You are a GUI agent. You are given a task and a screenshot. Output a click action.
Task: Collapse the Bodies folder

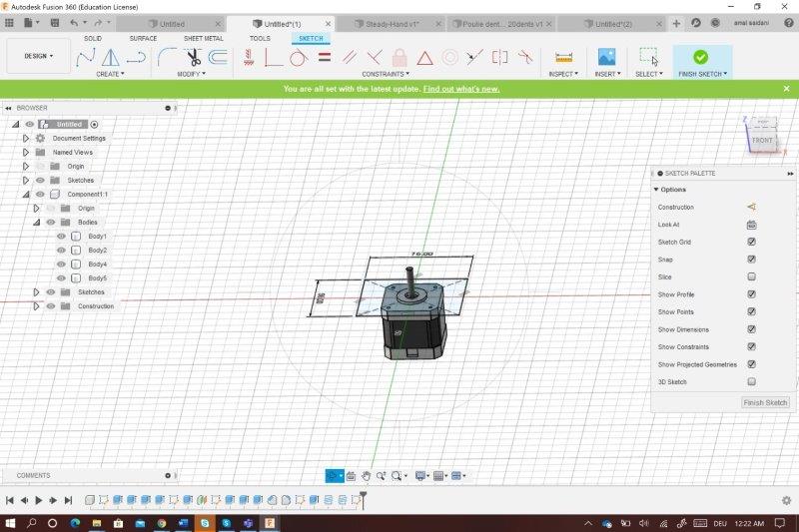(x=36, y=222)
